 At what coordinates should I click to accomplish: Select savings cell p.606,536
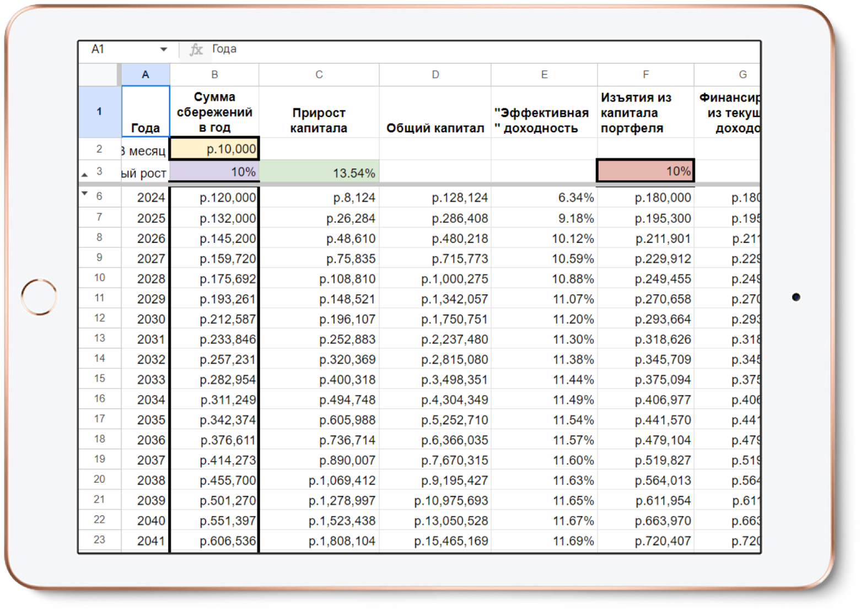click(x=214, y=541)
